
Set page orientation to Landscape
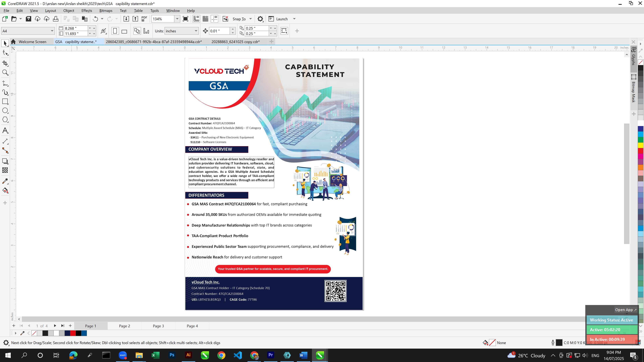[124, 31]
